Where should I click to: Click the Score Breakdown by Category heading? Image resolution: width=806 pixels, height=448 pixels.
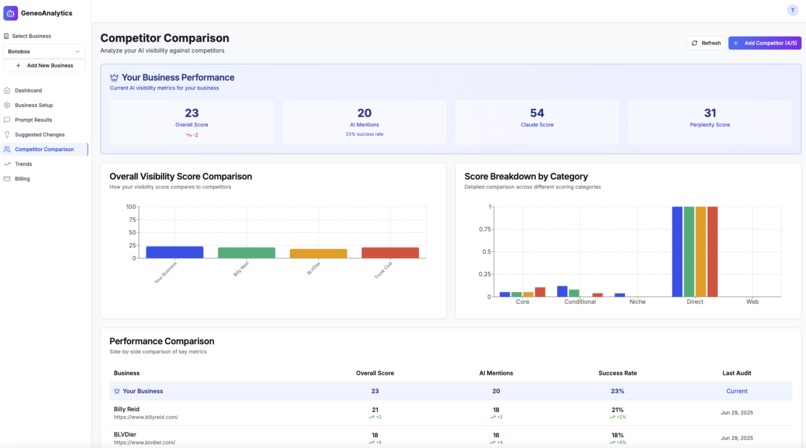(526, 176)
